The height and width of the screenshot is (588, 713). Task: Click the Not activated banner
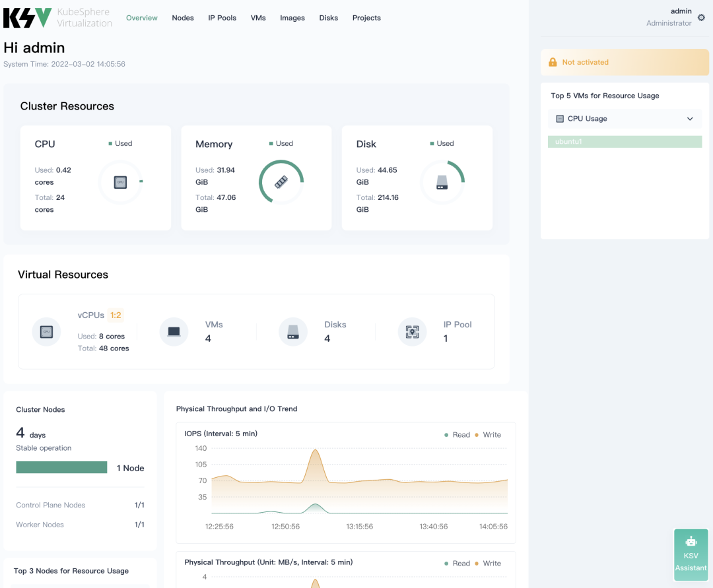coord(625,62)
